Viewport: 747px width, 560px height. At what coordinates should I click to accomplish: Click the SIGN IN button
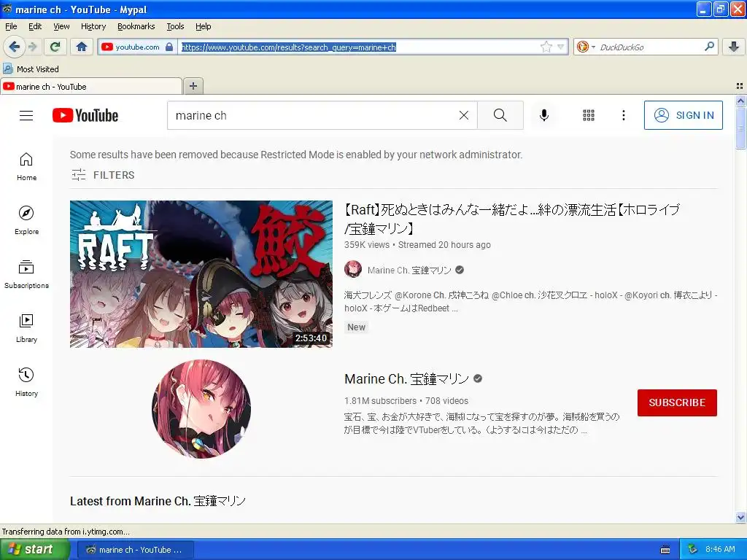click(x=683, y=115)
